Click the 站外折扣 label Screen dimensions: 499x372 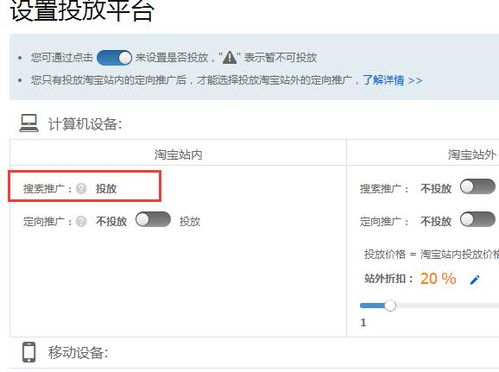389,279
